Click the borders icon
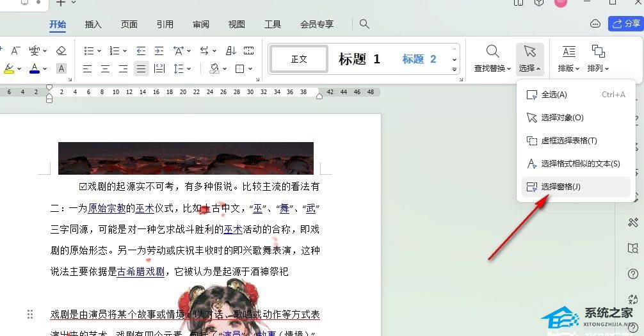Screen dimensions: 644x336 pyautogui.click(x=240, y=68)
